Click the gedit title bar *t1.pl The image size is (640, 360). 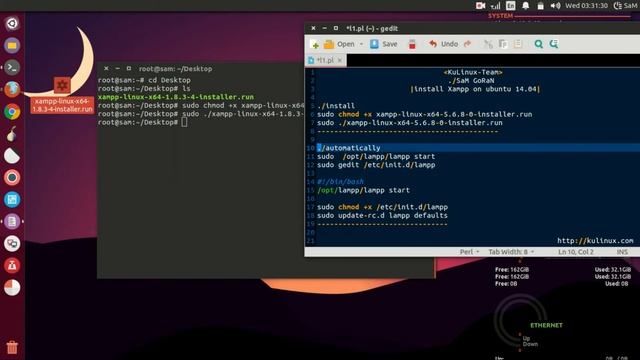coord(372,29)
